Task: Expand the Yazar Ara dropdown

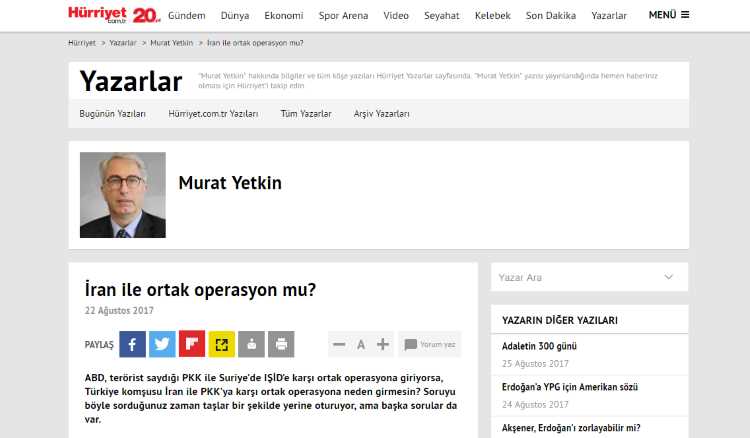Action: [x=589, y=277]
